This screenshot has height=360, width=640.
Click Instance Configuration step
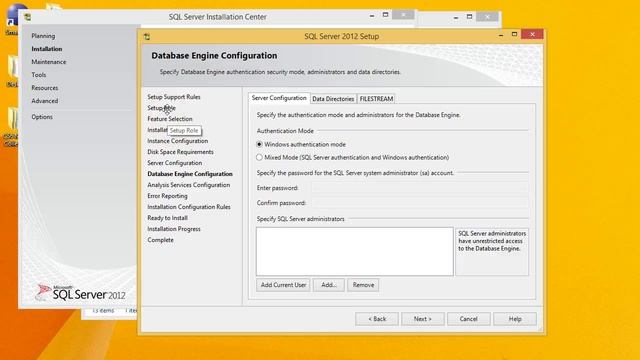[178, 141]
